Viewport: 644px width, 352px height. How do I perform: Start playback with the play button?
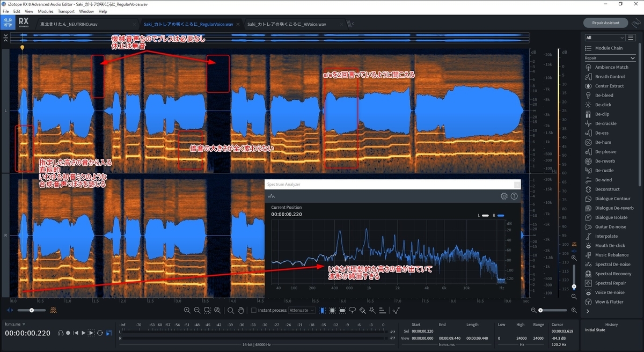(84, 333)
